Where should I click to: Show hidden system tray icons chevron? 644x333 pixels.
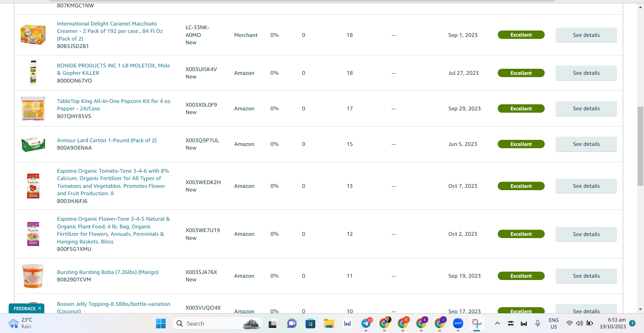click(497, 323)
